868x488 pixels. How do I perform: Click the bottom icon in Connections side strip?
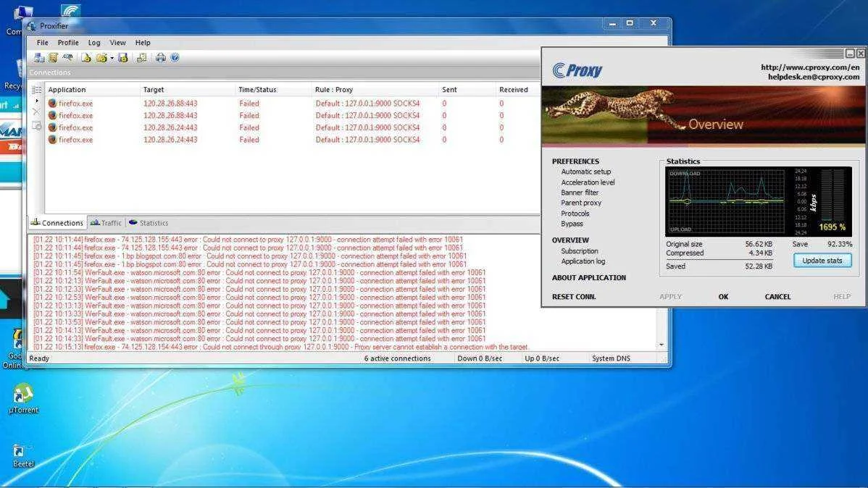tap(36, 125)
